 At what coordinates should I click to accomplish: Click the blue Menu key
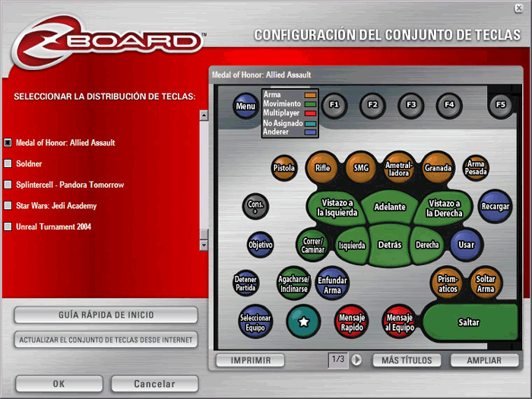click(245, 106)
